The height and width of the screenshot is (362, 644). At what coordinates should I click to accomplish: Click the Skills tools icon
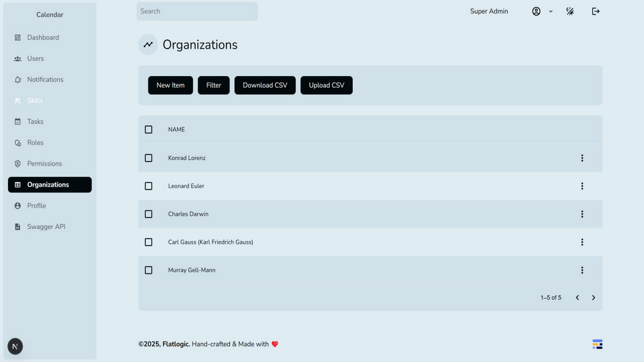pyautogui.click(x=18, y=101)
